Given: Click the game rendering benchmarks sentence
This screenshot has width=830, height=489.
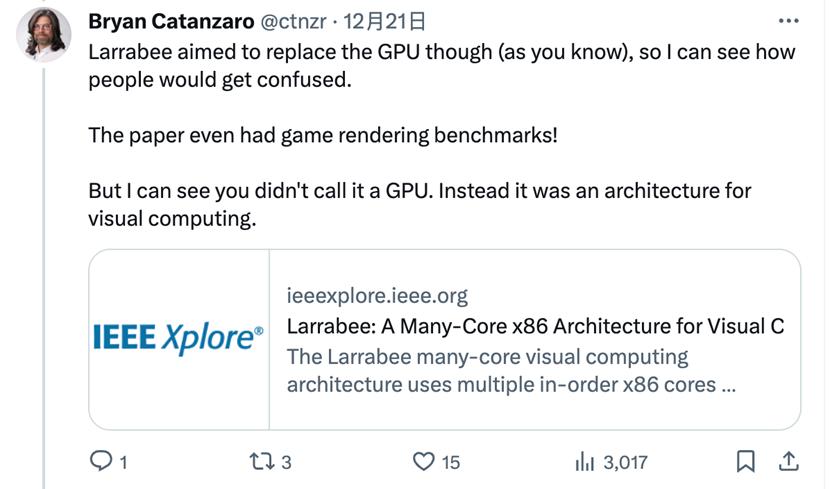Looking at the screenshot, I should [322, 134].
